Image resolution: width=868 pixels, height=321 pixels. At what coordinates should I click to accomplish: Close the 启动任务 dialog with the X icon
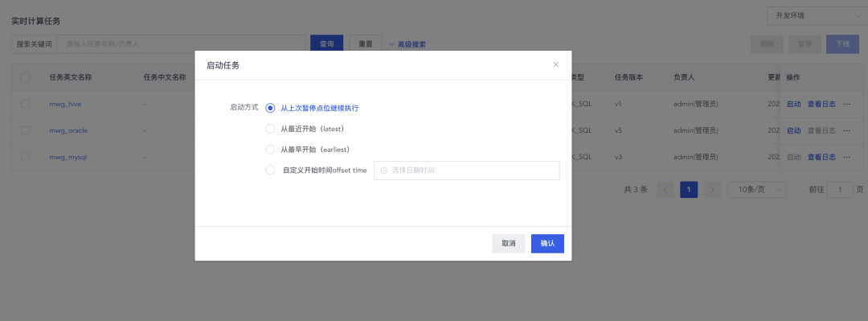coord(556,65)
